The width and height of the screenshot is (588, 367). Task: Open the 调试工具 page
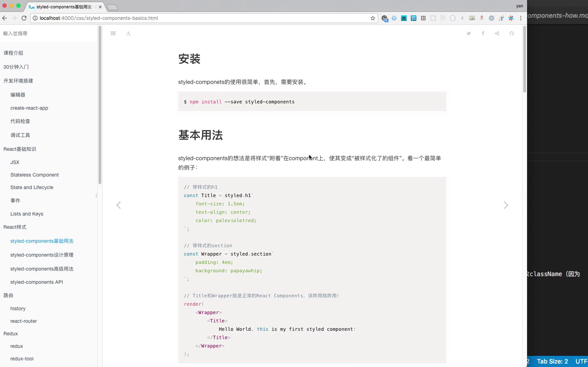tap(20, 135)
